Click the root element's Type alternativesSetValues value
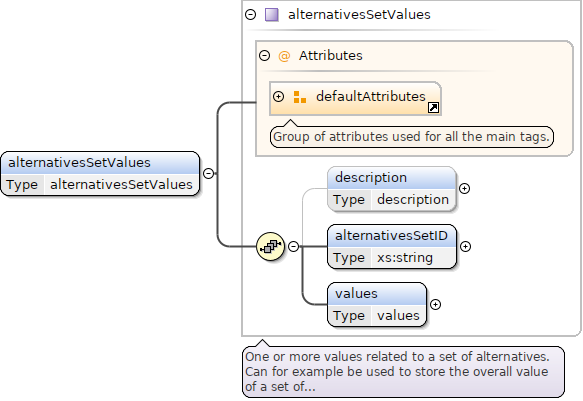The height and width of the screenshot is (401, 583). [121, 185]
